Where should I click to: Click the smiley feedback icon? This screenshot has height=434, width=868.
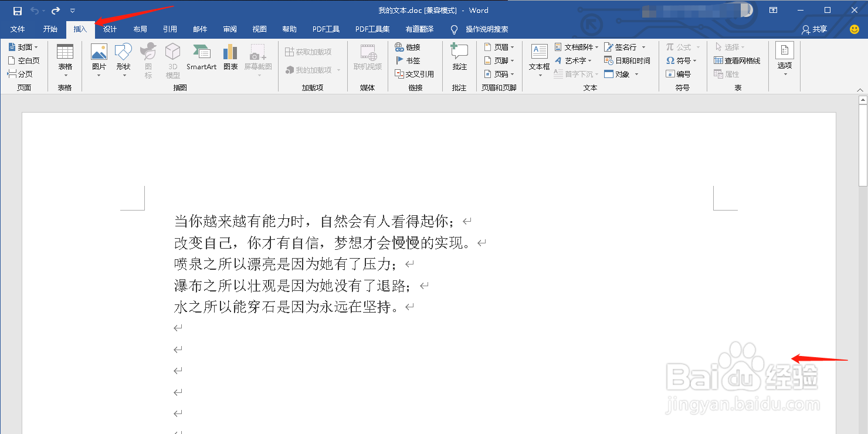(855, 29)
